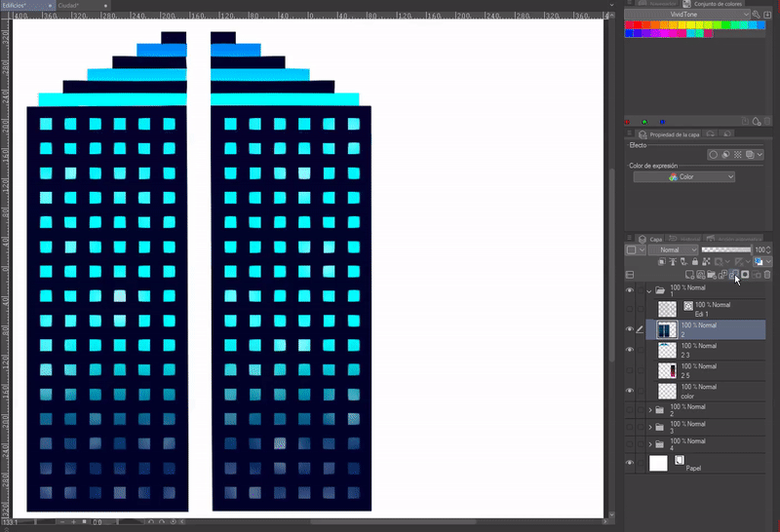Open the Efecto icons dropdown arrow
780x532 pixels.
pyautogui.click(x=760, y=155)
